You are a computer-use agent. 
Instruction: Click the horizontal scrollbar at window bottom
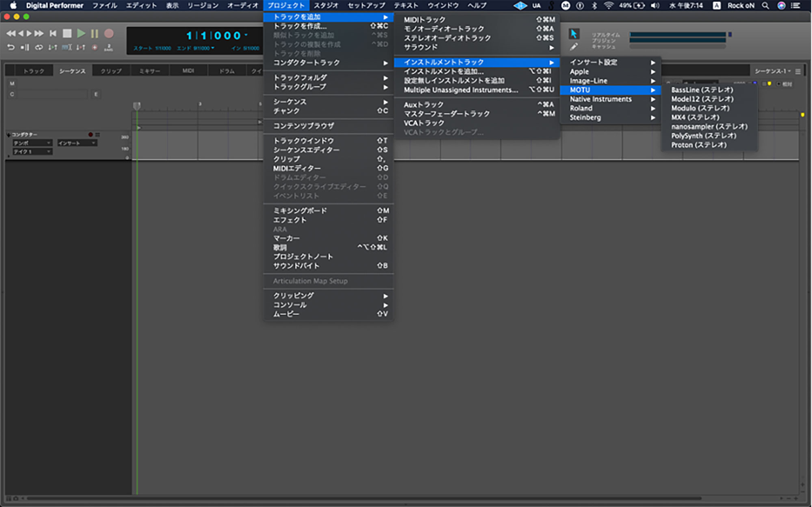tap(364, 498)
